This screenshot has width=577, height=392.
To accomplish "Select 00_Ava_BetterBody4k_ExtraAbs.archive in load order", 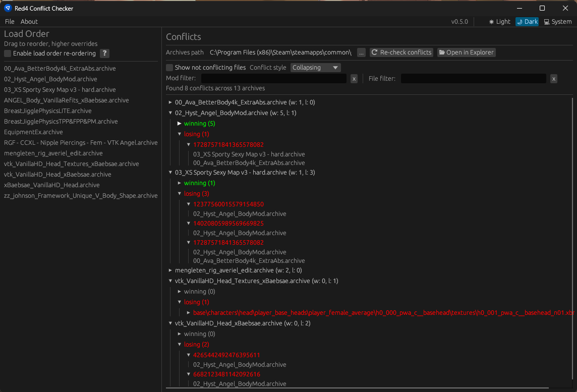I will [60, 69].
